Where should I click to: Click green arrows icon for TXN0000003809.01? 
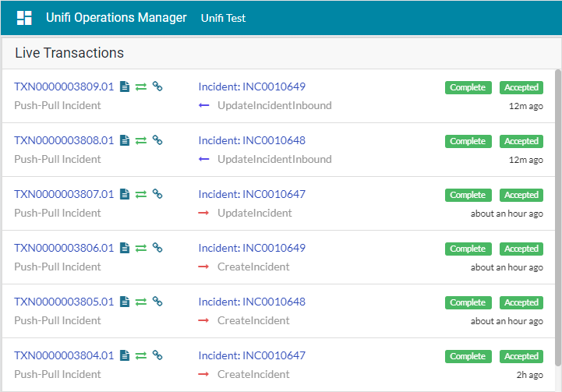tap(141, 87)
